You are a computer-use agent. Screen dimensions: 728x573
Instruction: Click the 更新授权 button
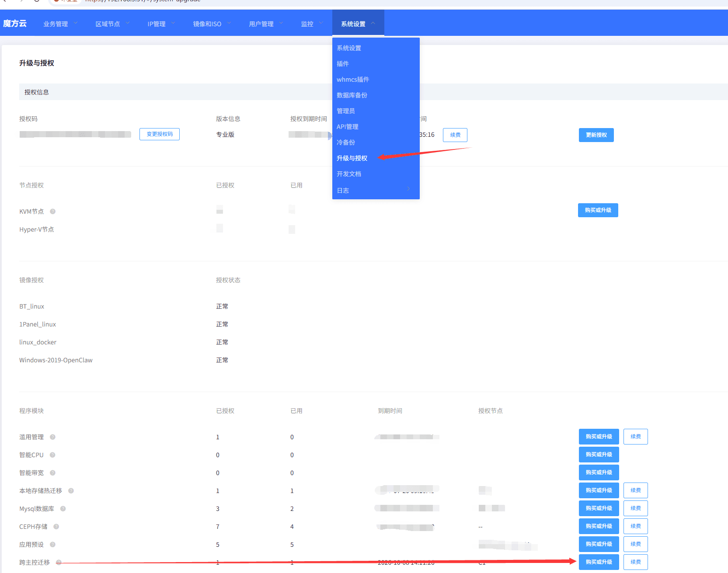(x=596, y=135)
